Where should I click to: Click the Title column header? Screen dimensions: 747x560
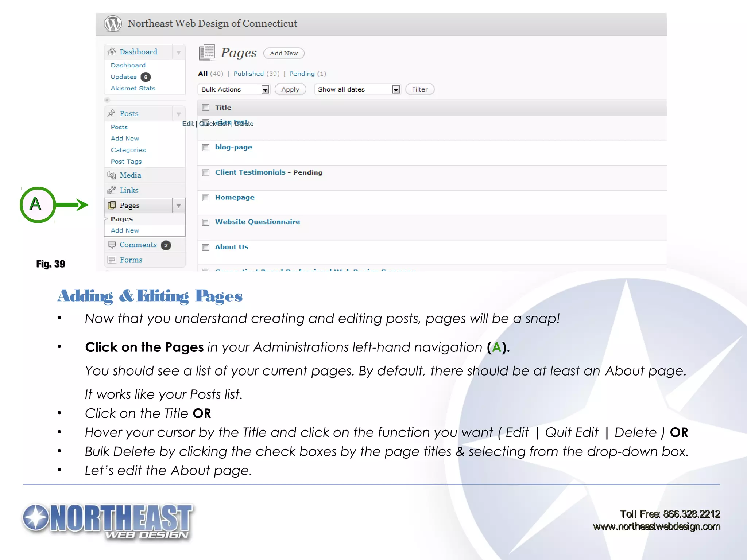click(x=223, y=108)
